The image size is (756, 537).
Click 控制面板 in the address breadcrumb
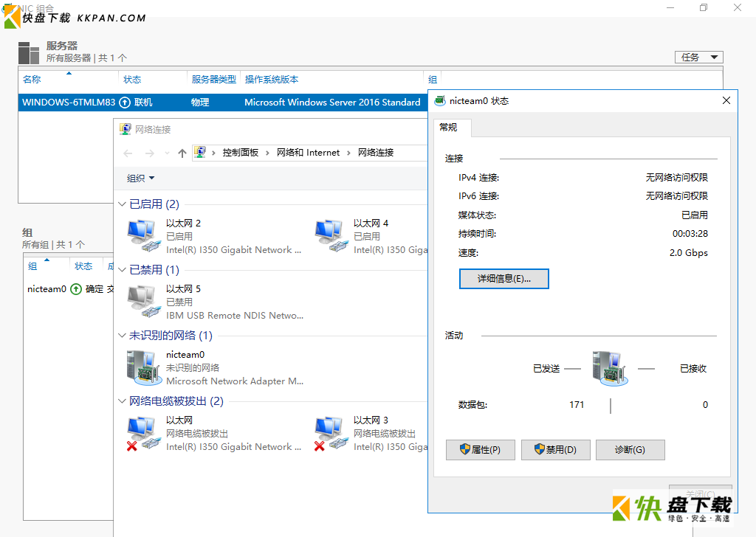tap(240, 153)
